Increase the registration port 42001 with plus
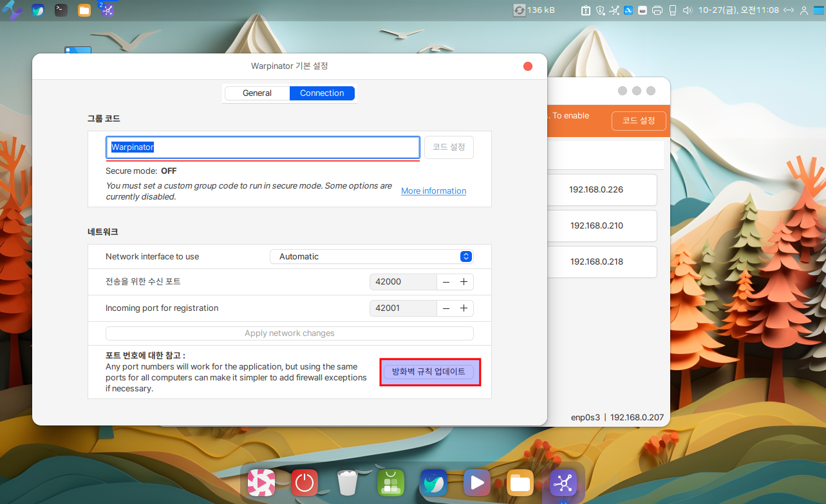Screen dimensions: 826x504 pyautogui.click(x=464, y=308)
